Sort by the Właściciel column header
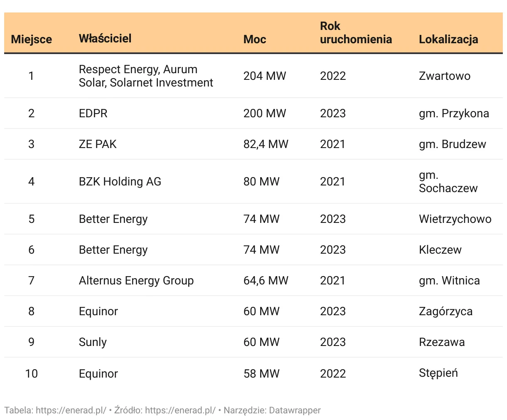 pyautogui.click(x=105, y=39)
